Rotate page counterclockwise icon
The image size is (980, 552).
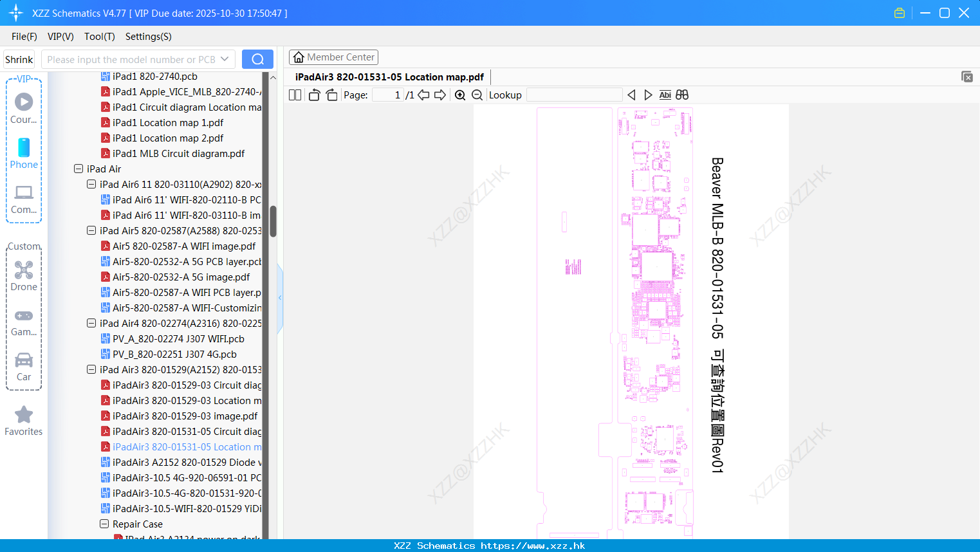point(314,95)
